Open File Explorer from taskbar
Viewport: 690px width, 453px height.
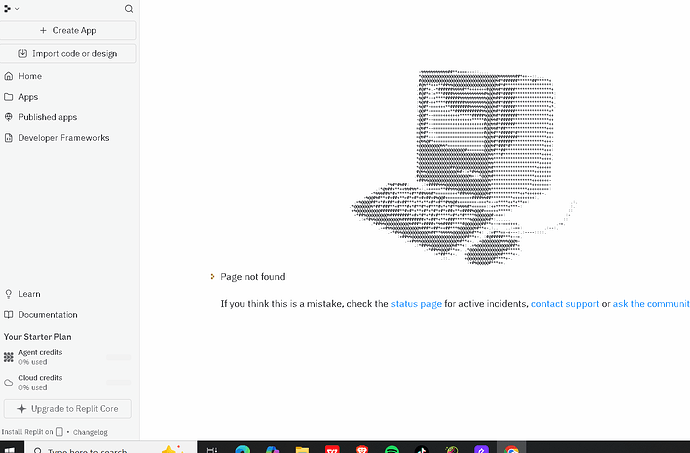pyautogui.click(x=302, y=449)
